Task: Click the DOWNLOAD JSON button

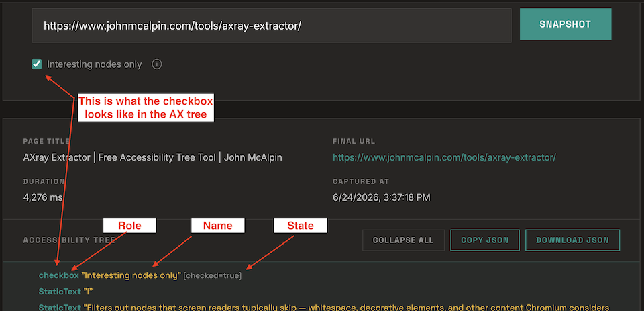Action: point(572,240)
